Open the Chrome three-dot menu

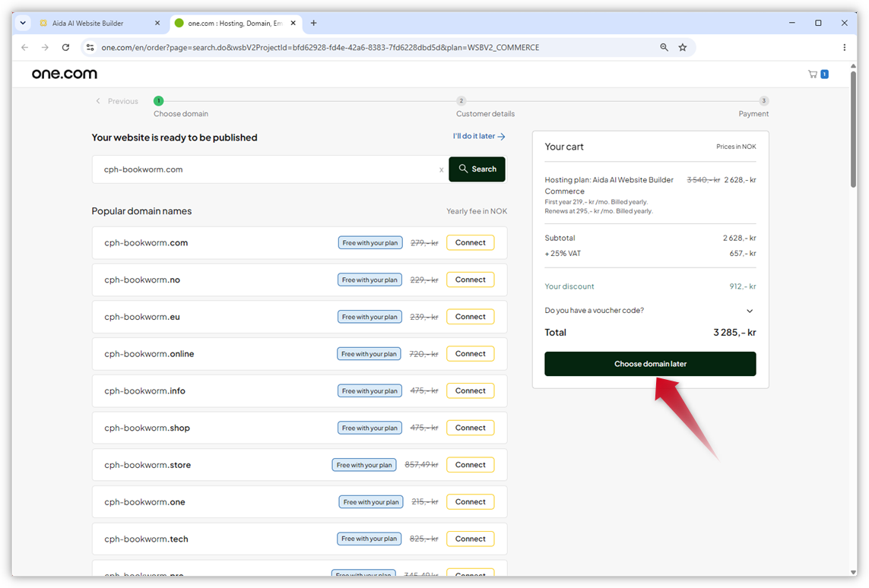[x=844, y=48]
